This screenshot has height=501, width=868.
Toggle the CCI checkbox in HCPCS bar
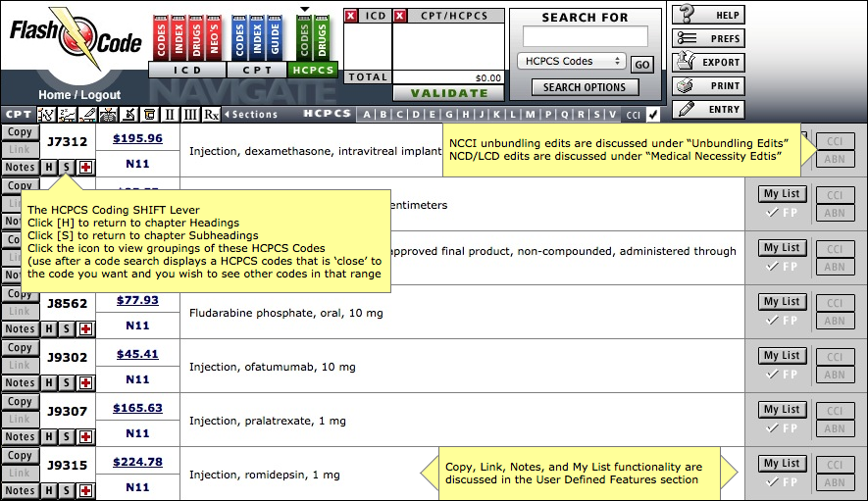point(653,115)
